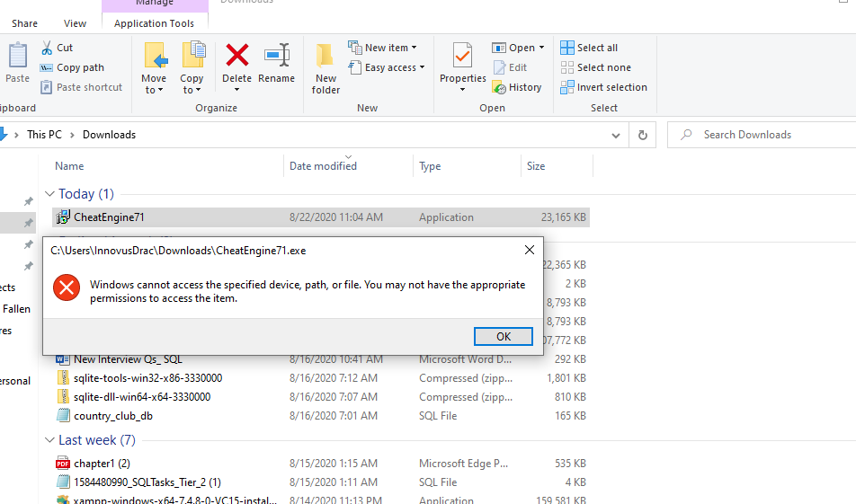Open the Share ribbon tab
856x504 pixels.
(25, 23)
